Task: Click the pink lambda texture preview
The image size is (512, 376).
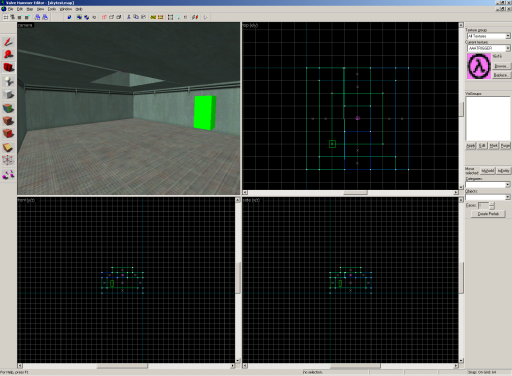Action: coord(479,66)
